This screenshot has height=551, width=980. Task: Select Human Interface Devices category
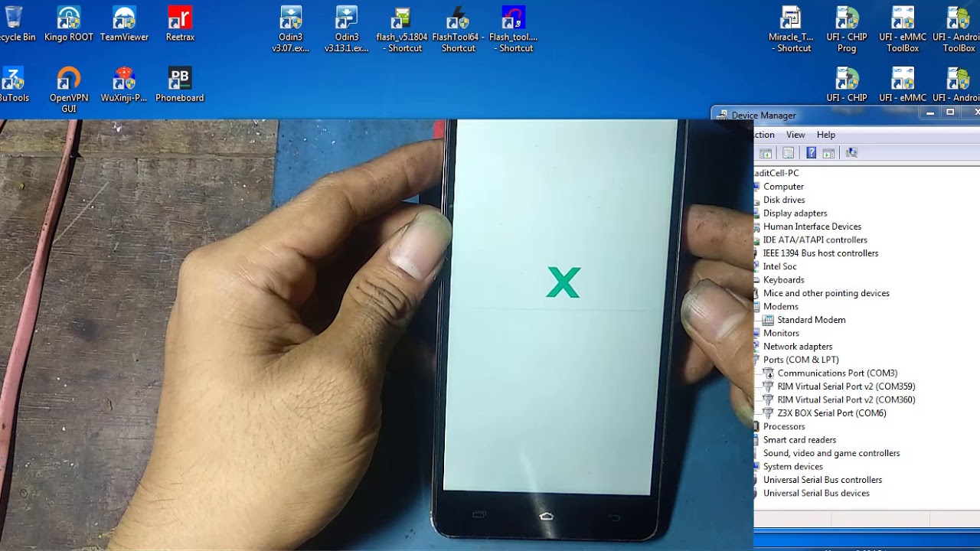[x=812, y=227]
